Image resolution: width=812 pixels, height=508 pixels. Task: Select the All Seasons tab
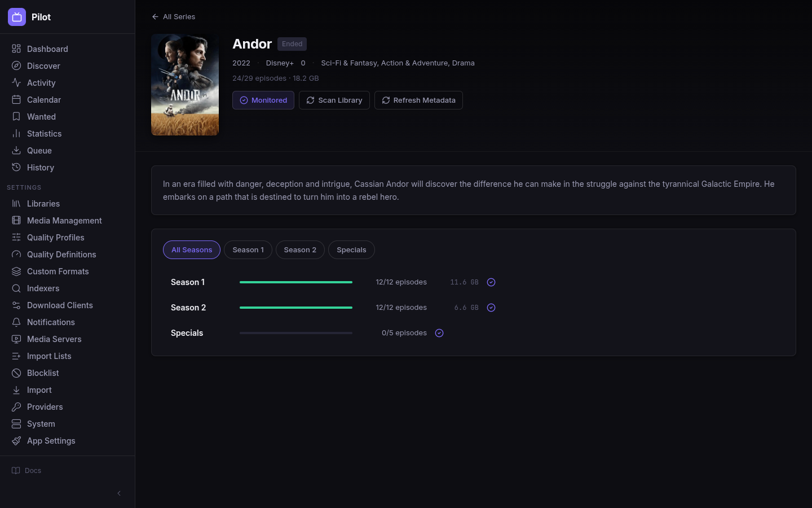(x=192, y=250)
